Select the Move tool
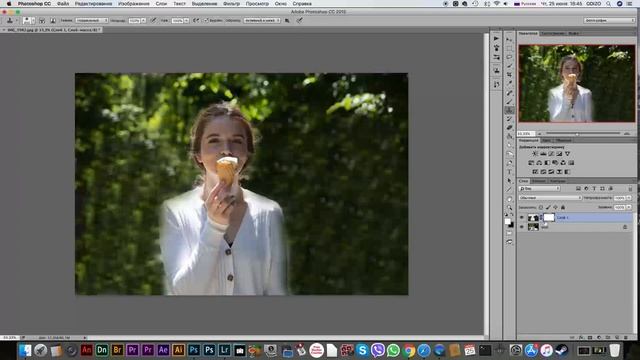Screen dimensions: 640x360 coord(509,40)
